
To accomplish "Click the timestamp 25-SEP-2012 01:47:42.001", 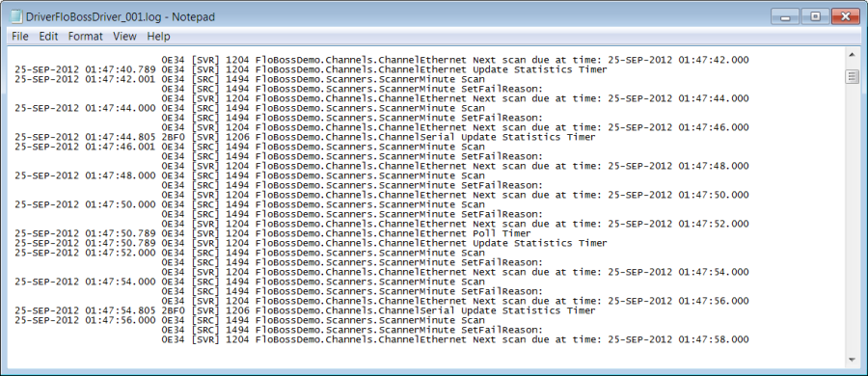I will point(85,79).
